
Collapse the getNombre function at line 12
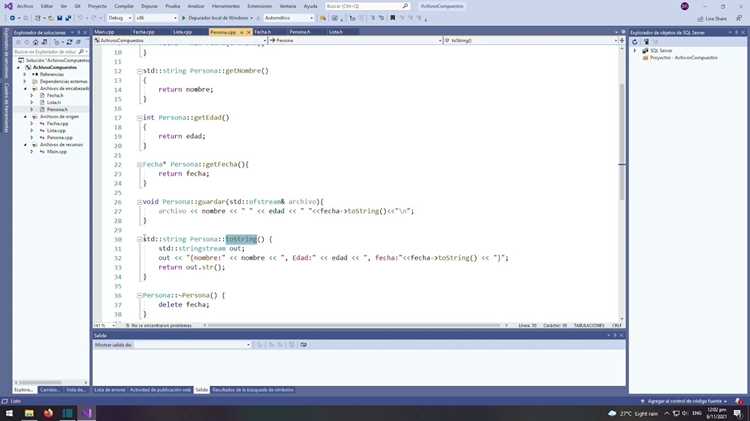click(140, 71)
